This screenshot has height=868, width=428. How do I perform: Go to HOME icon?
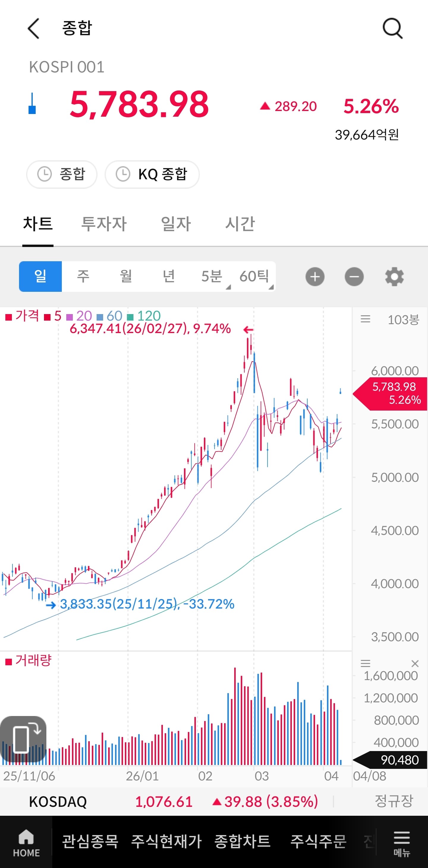(26, 843)
